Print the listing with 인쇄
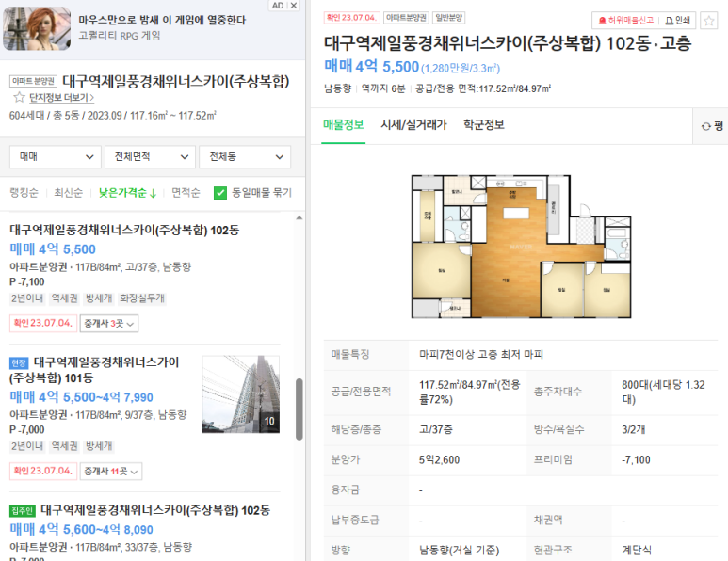Image resolution: width=728 pixels, height=561 pixels. click(x=678, y=21)
